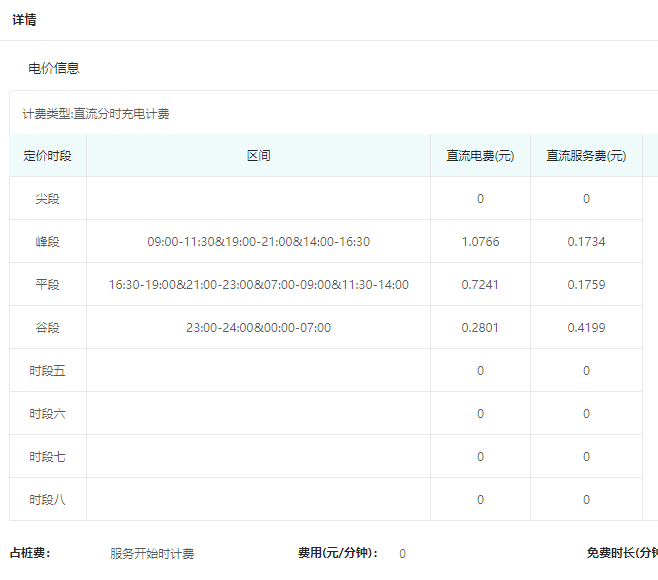Select the 电价信息 section heading
This screenshot has height=580, width=658.
pyautogui.click(x=54, y=68)
